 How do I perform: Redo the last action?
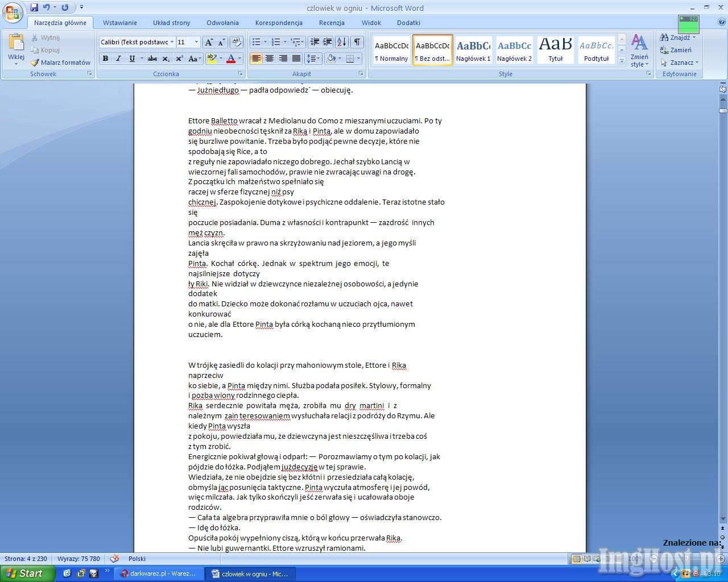[64, 7]
